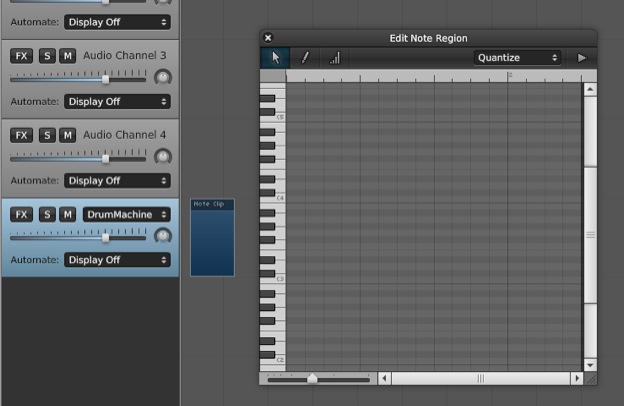
Task: Open Automate dropdown for Audio Channel 3
Action: (117, 102)
